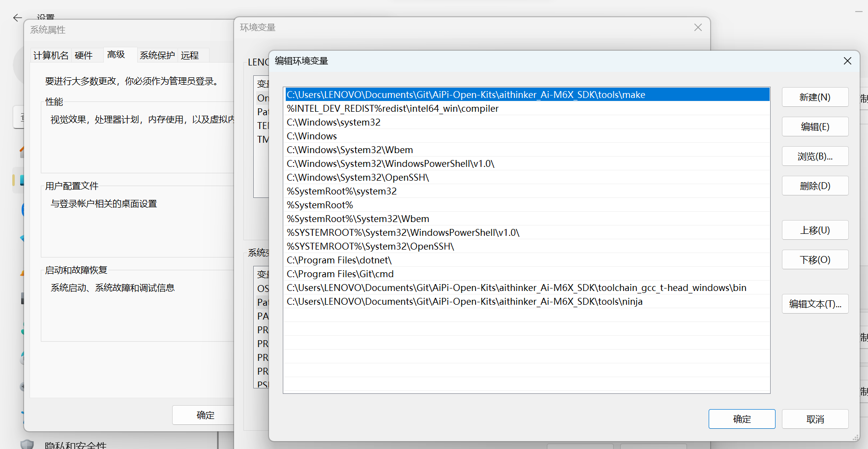This screenshot has width=868, height=449.
Task: Click the 删除(D) button
Action: [x=815, y=186]
